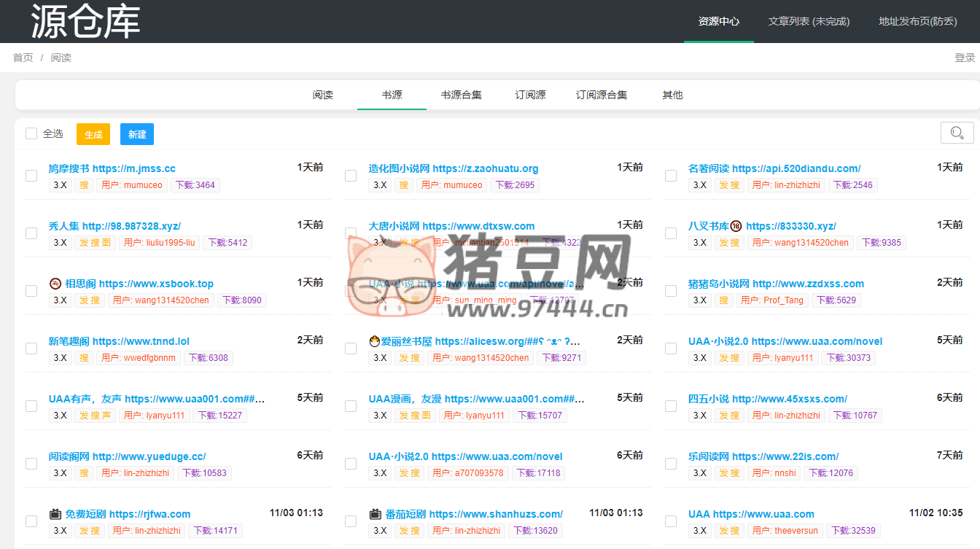Open the 相思阁 xsbook.top link
980x549 pixels.
pyautogui.click(x=131, y=284)
